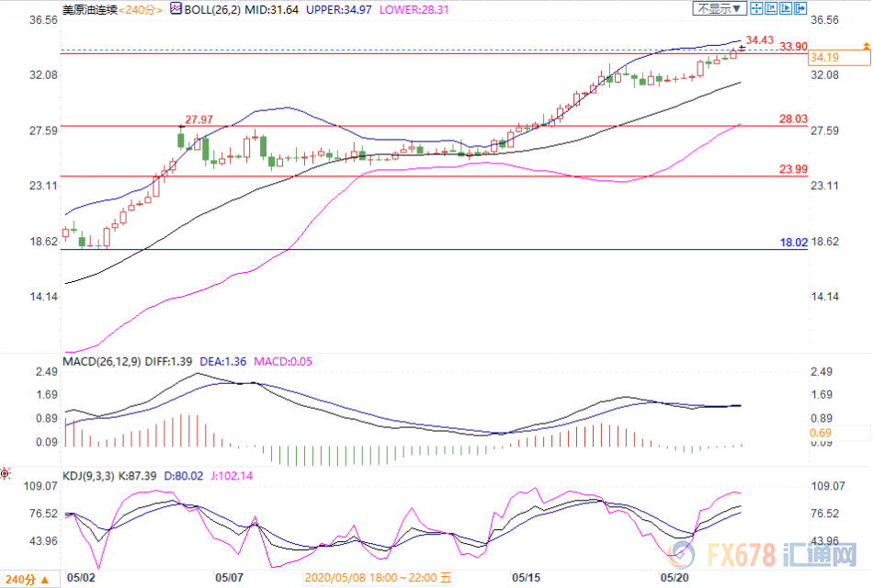Click the red 28.03 resistance level label
This screenshot has width=873, height=588.
(792, 119)
